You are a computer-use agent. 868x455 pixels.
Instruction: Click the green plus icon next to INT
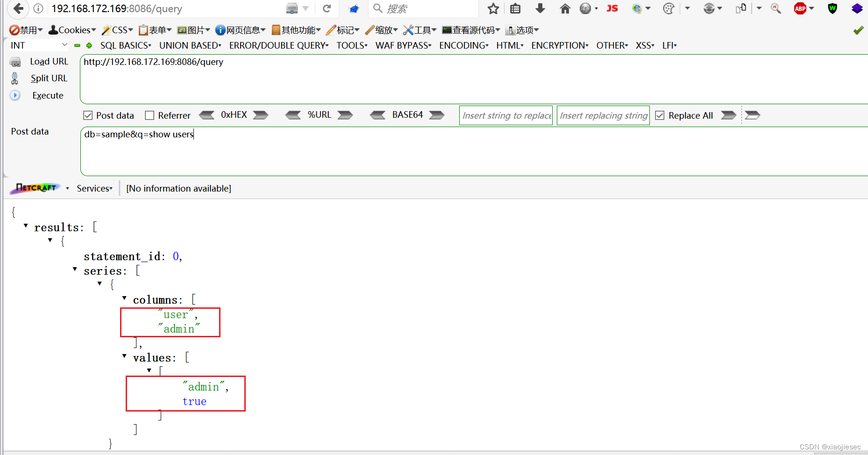[x=89, y=45]
